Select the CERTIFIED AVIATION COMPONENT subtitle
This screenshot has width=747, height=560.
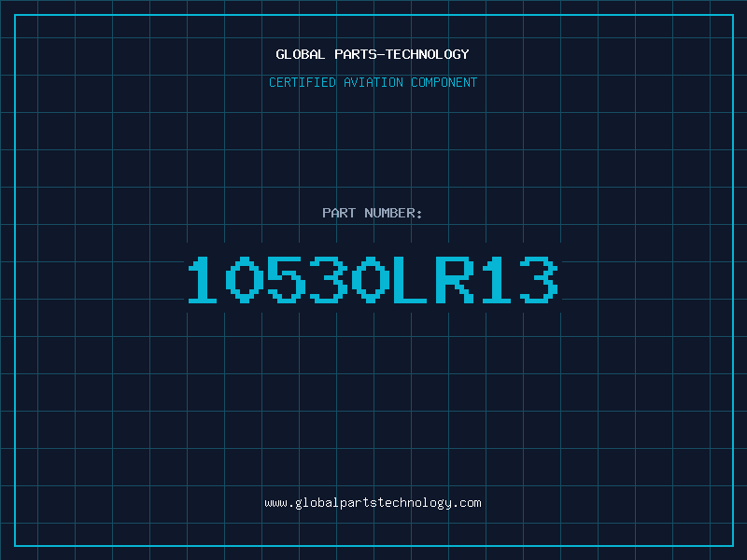[x=373, y=82]
